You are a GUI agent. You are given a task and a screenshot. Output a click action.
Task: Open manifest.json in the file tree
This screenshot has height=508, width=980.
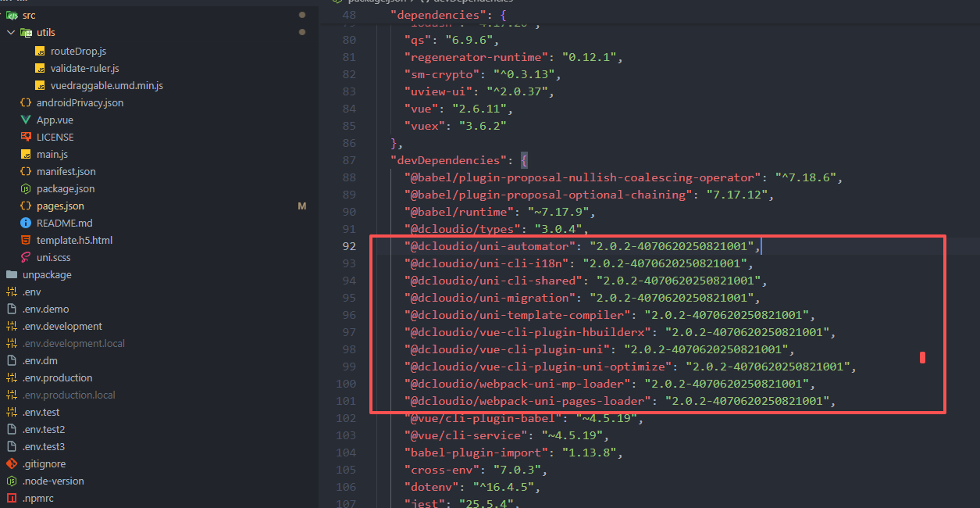(x=66, y=171)
